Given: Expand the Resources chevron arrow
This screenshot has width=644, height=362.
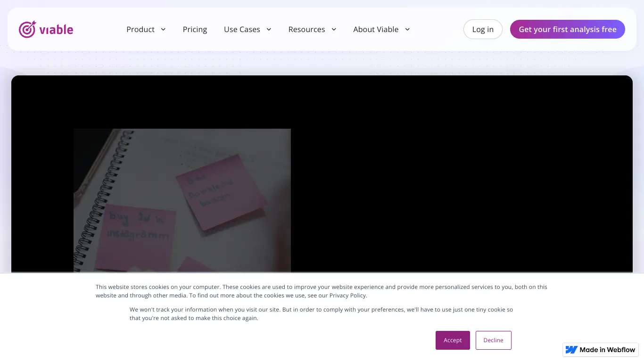Looking at the screenshot, I should (334, 29).
